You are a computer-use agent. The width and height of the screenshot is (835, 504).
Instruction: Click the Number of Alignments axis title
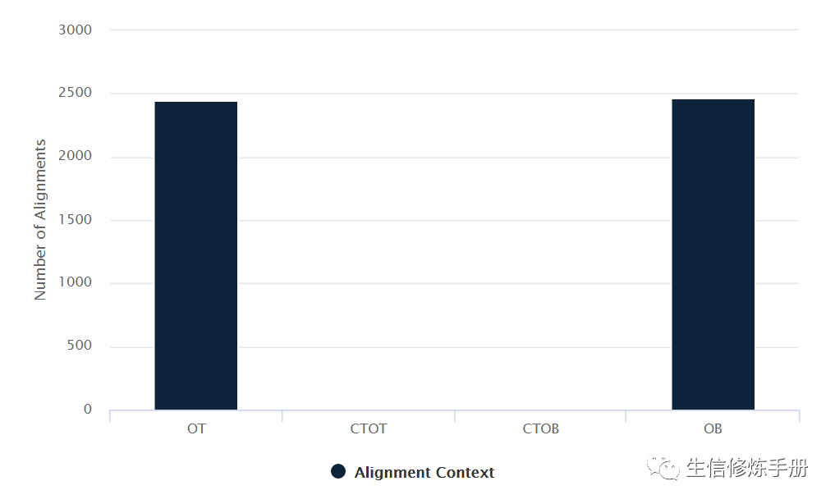pos(40,220)
